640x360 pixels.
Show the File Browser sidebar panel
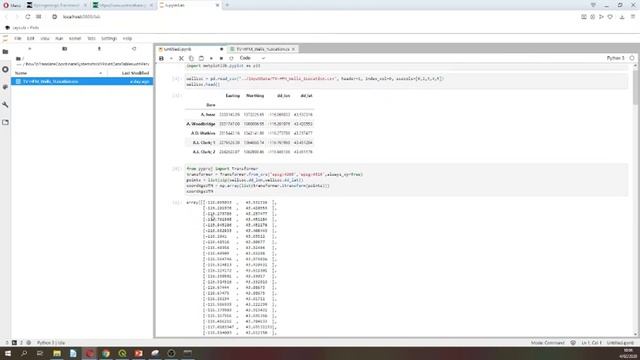coord(5,52)
